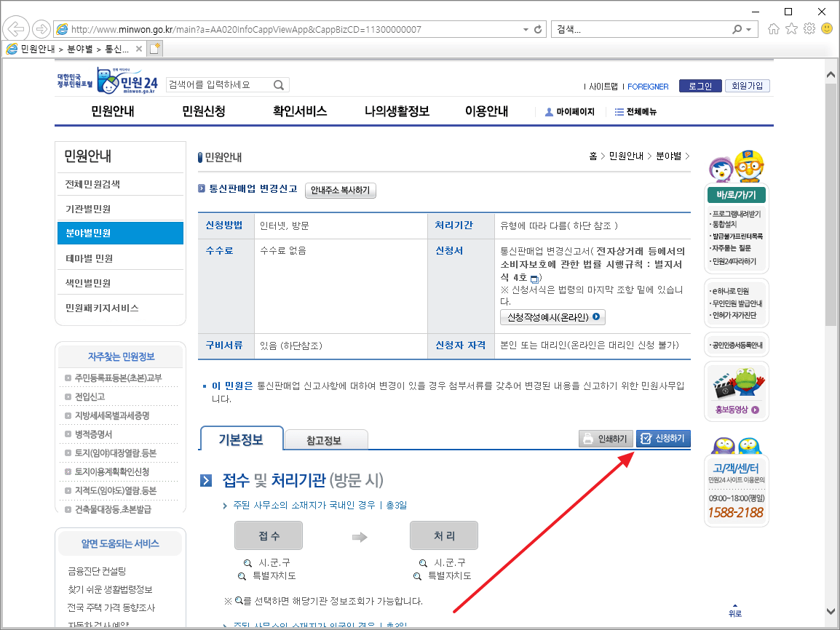Open the 찾기 쉬운 생활법령정보 link
Screen dimensions: 840x630
110,589
